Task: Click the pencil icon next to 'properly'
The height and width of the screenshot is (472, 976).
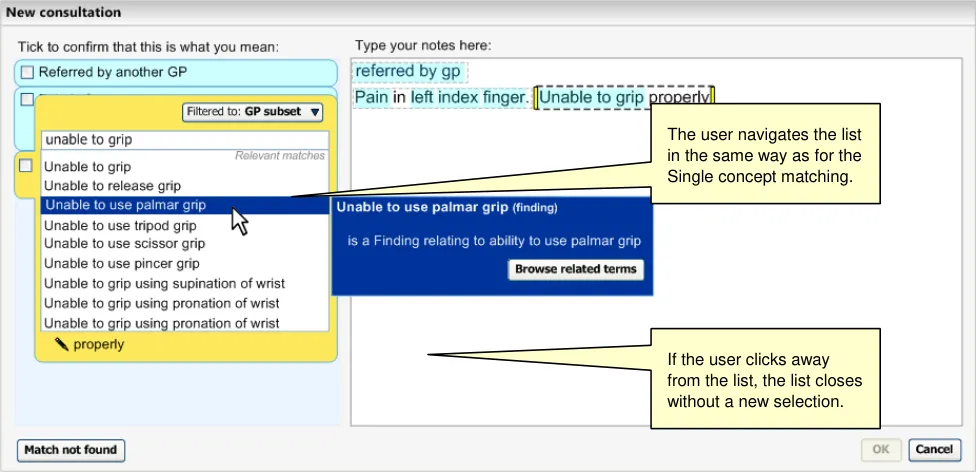Action: click(62, 344)
